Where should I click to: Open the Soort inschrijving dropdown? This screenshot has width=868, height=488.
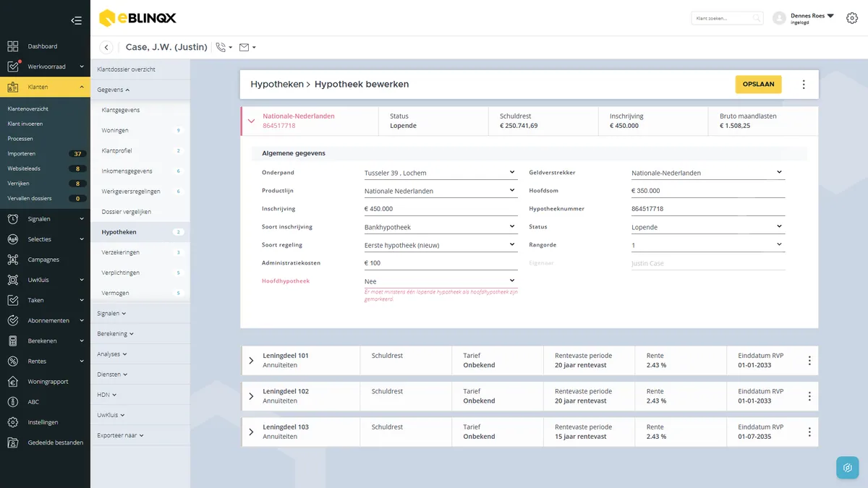(x=440, y=227)
